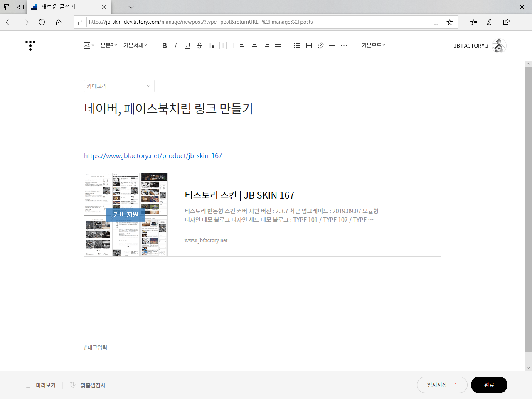The width and height of the screenshot is (532, 399).
Task: Refresh the page
Action: point(42,22)
